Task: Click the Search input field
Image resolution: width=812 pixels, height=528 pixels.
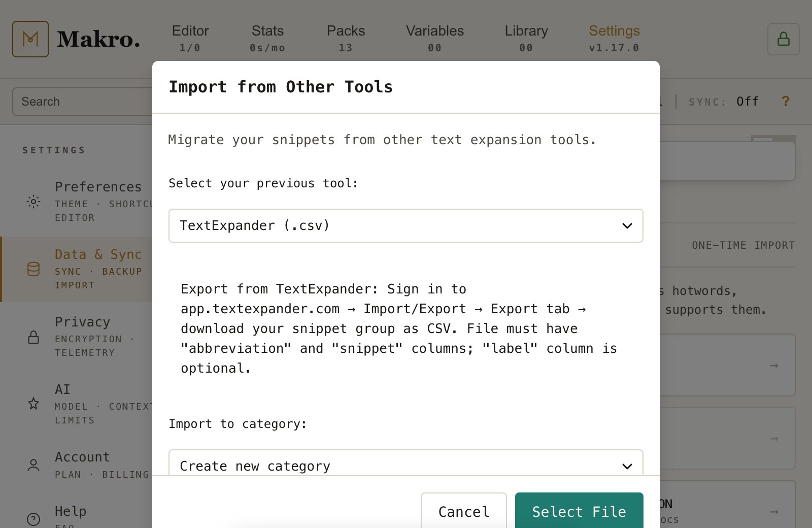Action: (x=82, y=102)
